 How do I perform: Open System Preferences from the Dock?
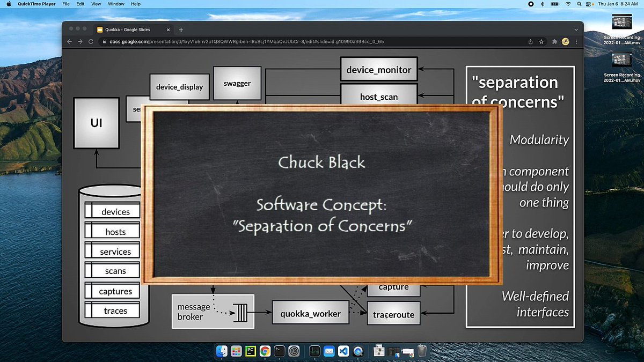click(x=294, y=351)
